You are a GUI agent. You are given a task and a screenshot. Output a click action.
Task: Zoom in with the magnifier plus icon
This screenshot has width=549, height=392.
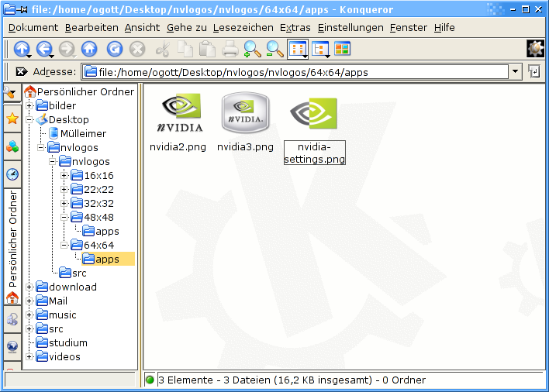coord(253,49)
